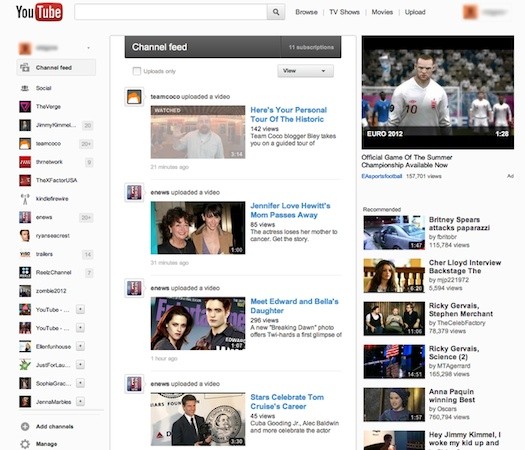Open TheVerge channel icon in sidebar
The height and width of the screenshot is (450, 525).
(25, 107)
